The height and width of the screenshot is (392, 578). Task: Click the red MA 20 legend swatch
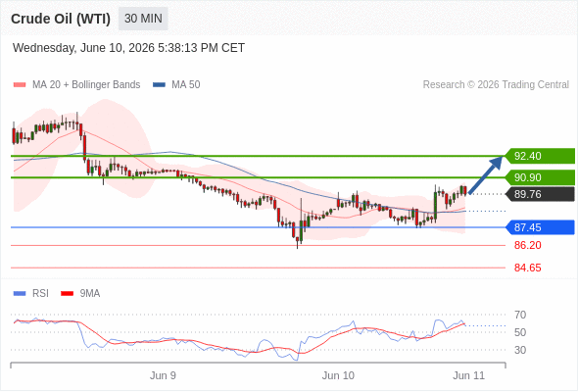[20, 85]
